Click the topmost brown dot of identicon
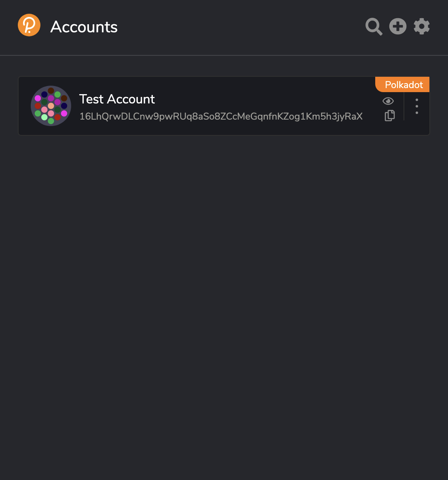Viewport: 448px width, 480px height. coord(51,91)
